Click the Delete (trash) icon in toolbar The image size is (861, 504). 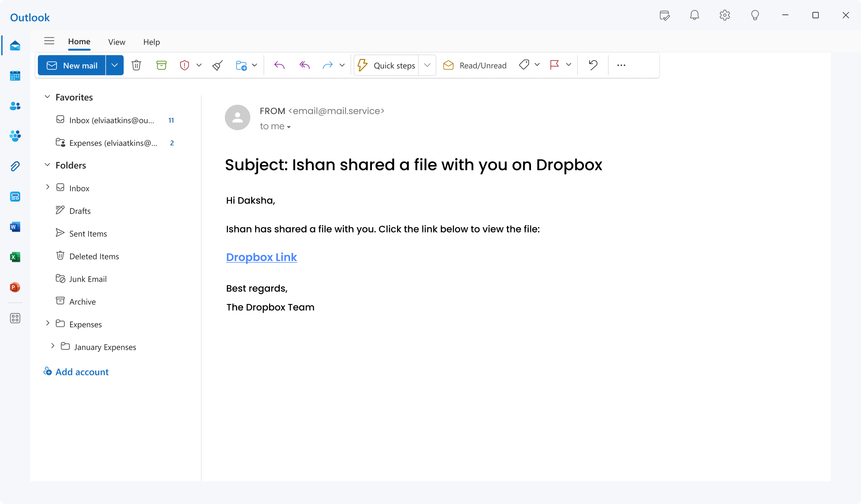[x=136, y=65]
